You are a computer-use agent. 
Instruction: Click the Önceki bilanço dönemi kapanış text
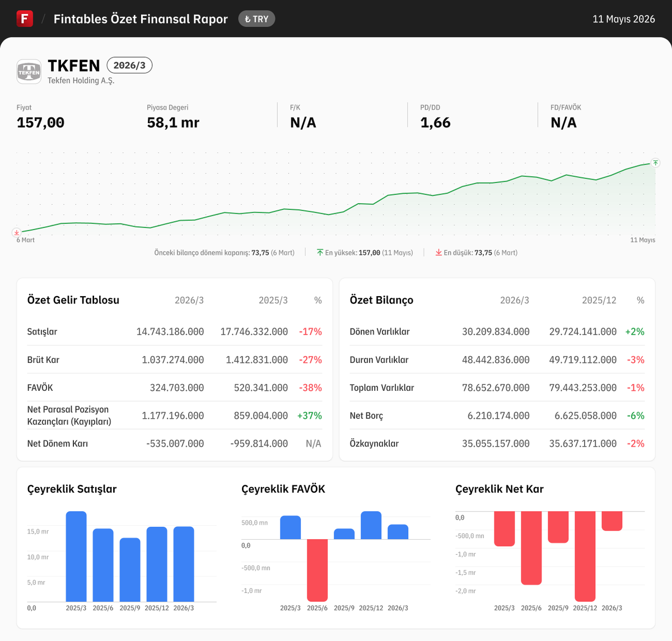(225, 253)
